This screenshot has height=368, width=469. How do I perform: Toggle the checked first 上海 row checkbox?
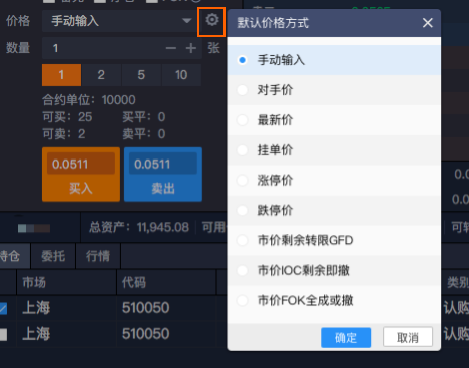coord(3,308)
